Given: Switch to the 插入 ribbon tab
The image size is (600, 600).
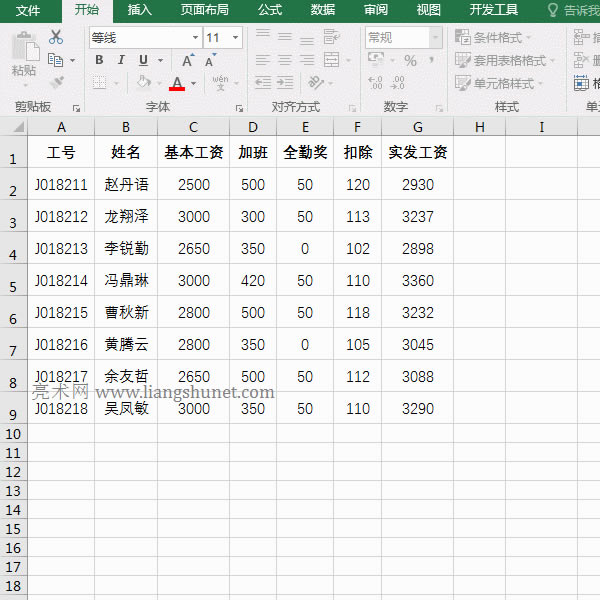Looking at the screenshot, I should pyautogui.click(x=140, y=10).
